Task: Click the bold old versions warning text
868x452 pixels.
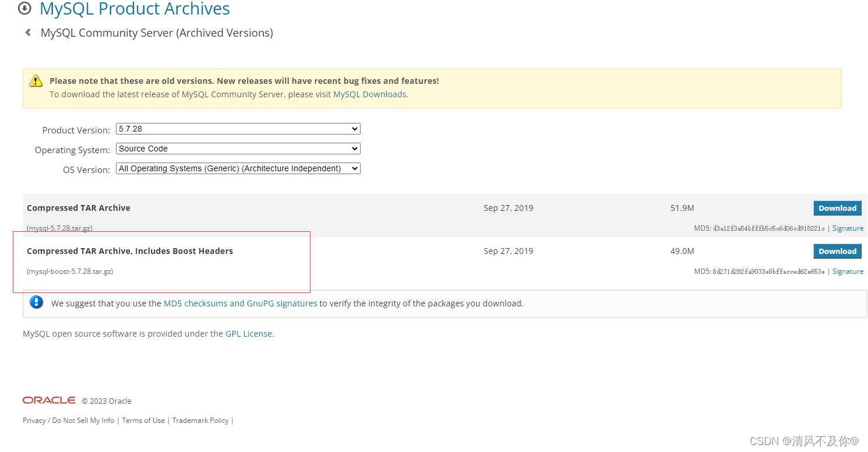Action: pyautogui.click(x=244, y=81)
